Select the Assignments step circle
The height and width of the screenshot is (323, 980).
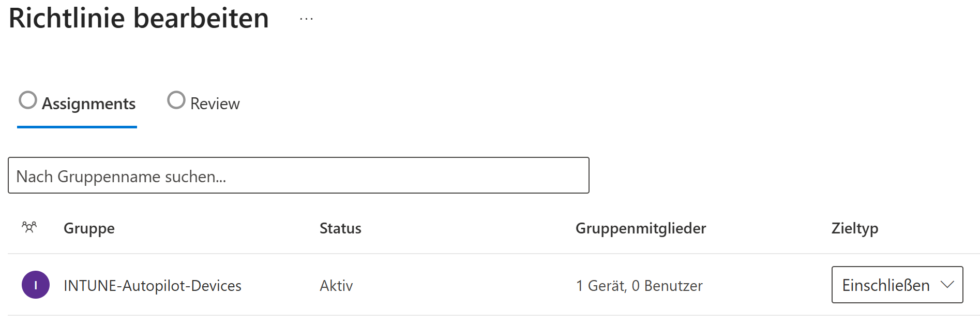(x=28, y=100)
